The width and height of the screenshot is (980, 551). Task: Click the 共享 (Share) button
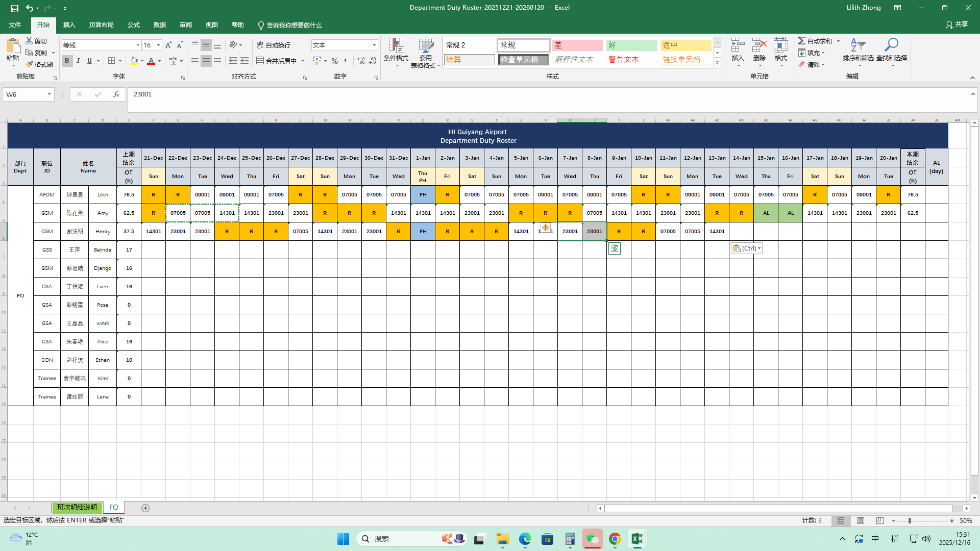point(957,24)
